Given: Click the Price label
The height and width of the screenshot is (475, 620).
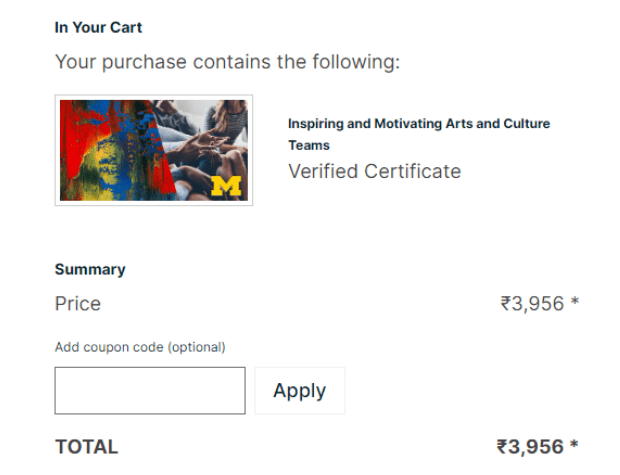Looking at the screenshot, I should coord(78,304).
